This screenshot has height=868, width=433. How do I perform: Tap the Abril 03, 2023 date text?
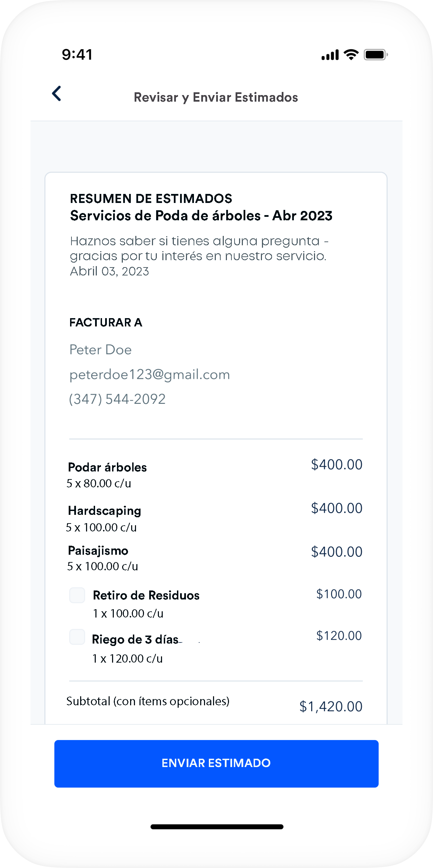point(109,271)
